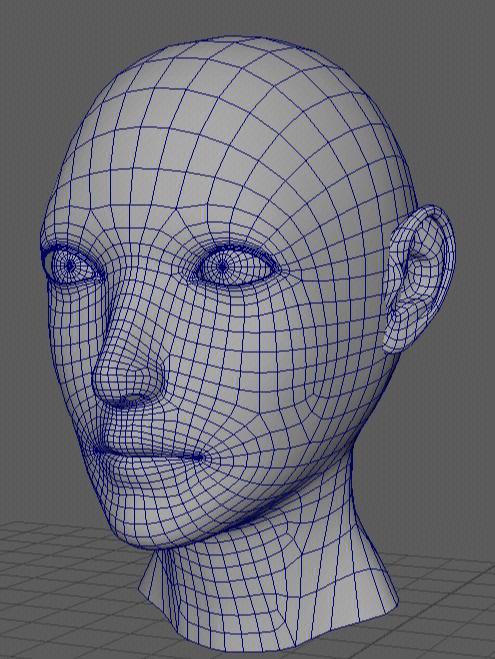Select the pupil of the eye at the face's silhouette edge

70,266
